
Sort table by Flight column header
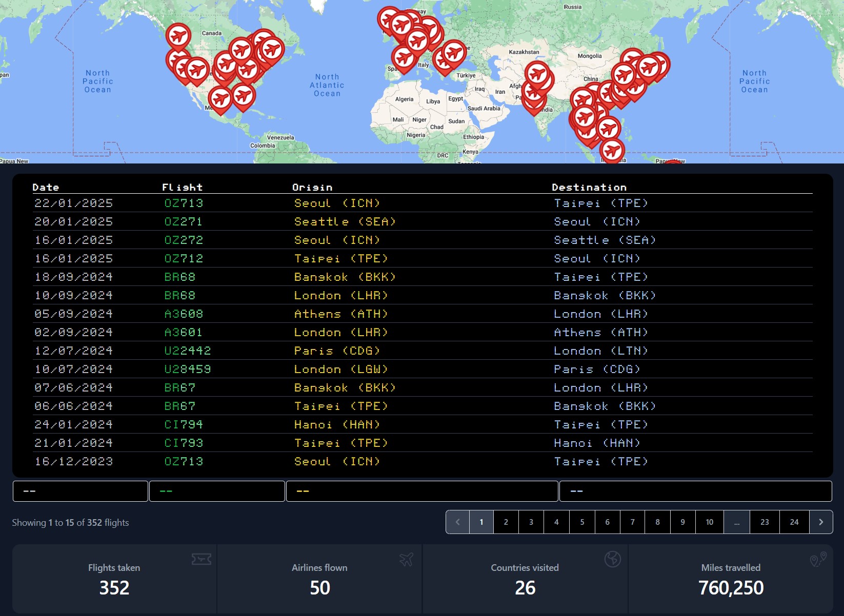click(x=183, y=187)
